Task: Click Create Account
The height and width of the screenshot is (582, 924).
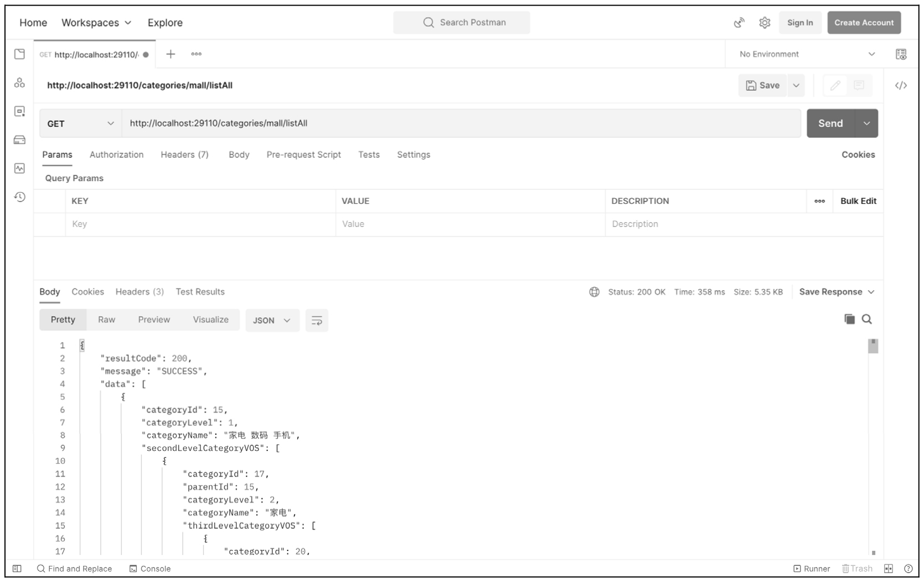Action: click(x=864, y=23)
